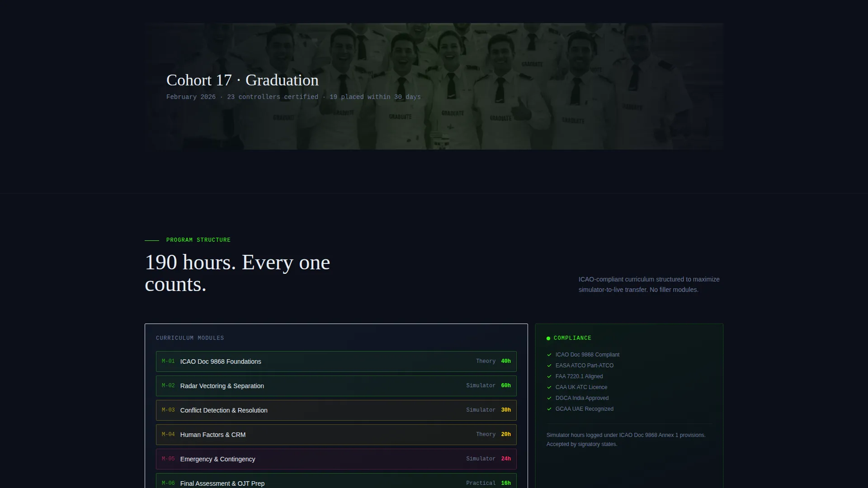Select Final Assessment & OJT Prep module
The width and height of the screenshot is (868, 488).
(336, 481)
